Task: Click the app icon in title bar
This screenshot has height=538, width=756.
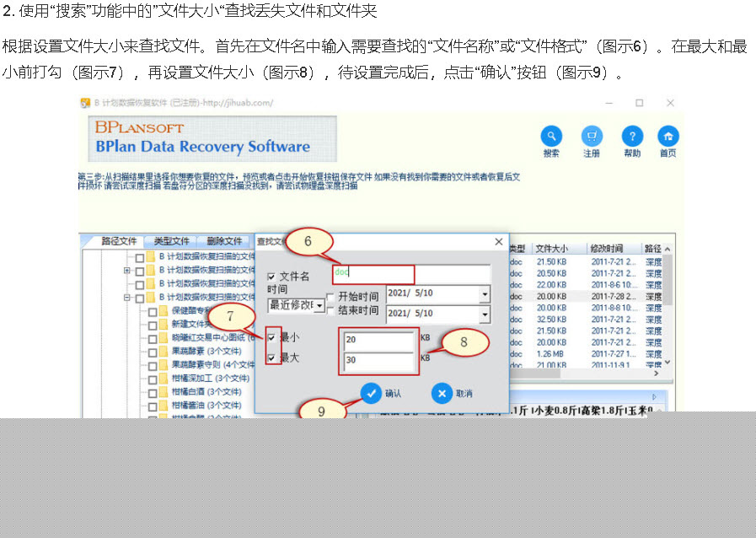Action: pos(85,103)
